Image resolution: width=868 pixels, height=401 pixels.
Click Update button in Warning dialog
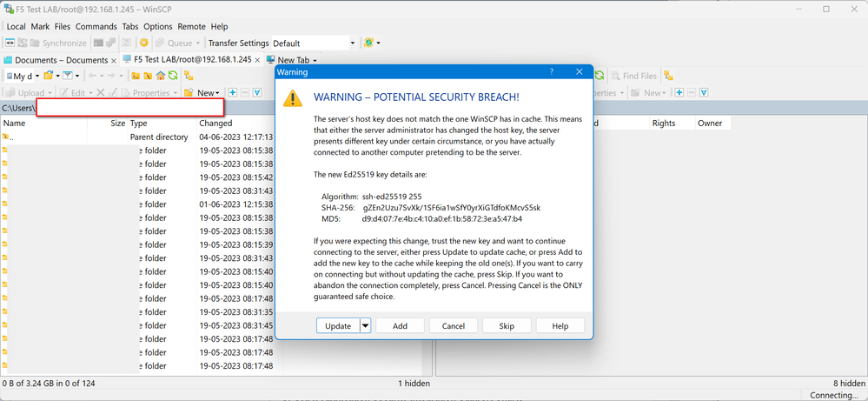click(338, 325)
